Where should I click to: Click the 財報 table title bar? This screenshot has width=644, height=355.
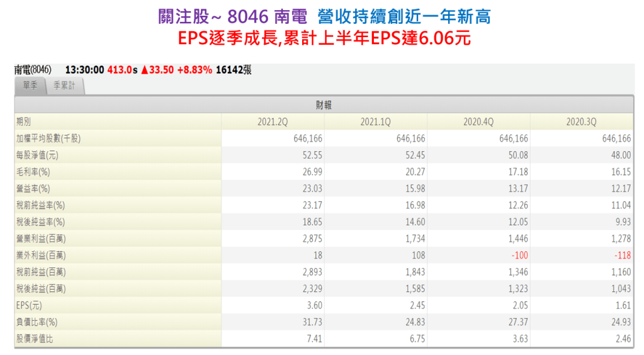(324, 105)
